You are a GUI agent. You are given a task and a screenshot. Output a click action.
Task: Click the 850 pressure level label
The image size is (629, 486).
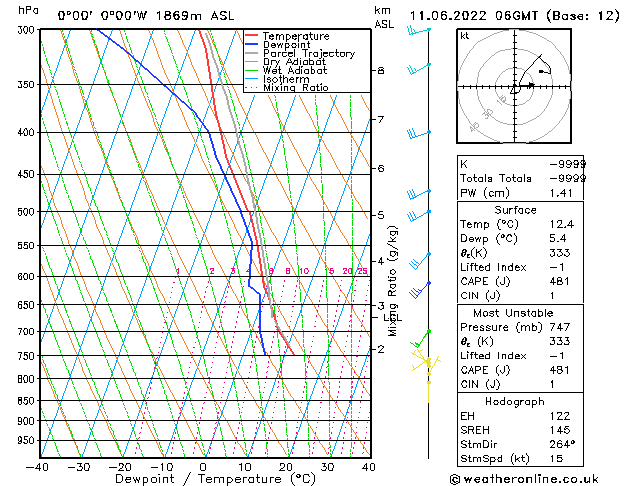(x=28, y=401)
